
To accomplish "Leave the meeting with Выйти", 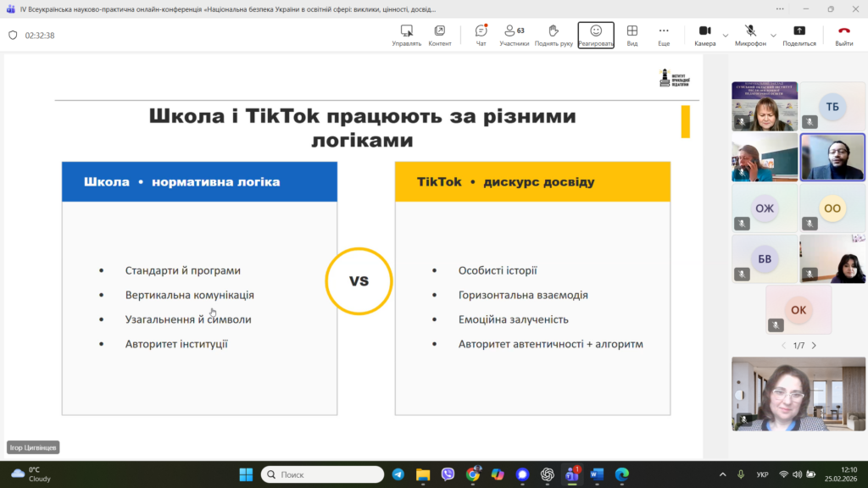I will (x=844, y=35).
